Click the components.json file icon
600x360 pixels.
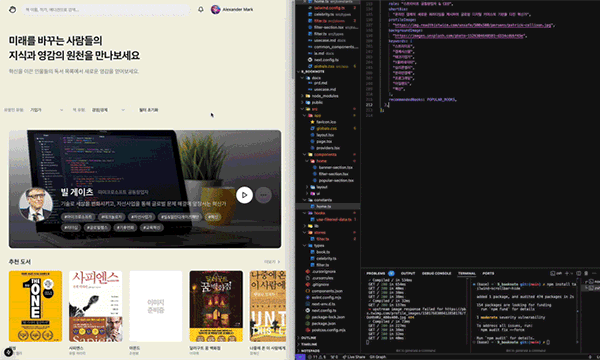coord(308,291)
